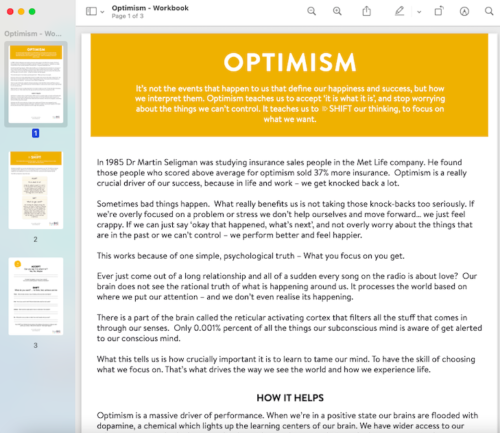Click the zoom in magnifier icon
The width and height of the screenshot is (500, 433).
point(337,11)
